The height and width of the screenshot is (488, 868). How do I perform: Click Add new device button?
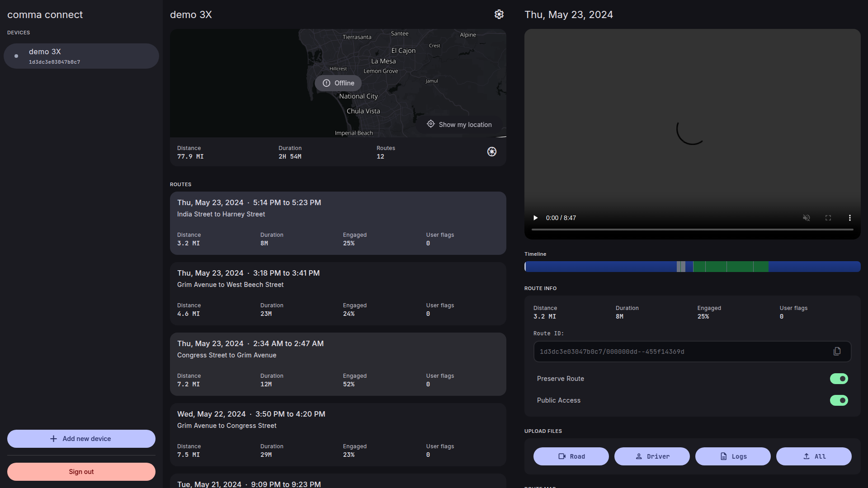point(81,439)
